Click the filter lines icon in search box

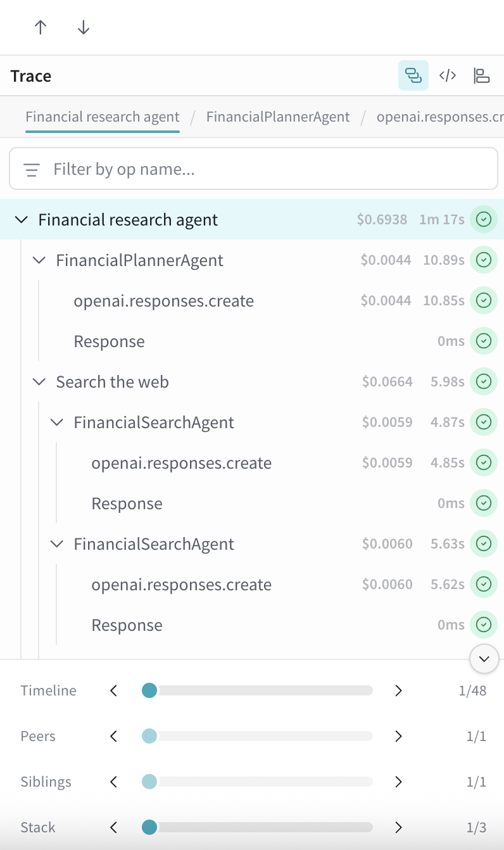click(32, 170)
